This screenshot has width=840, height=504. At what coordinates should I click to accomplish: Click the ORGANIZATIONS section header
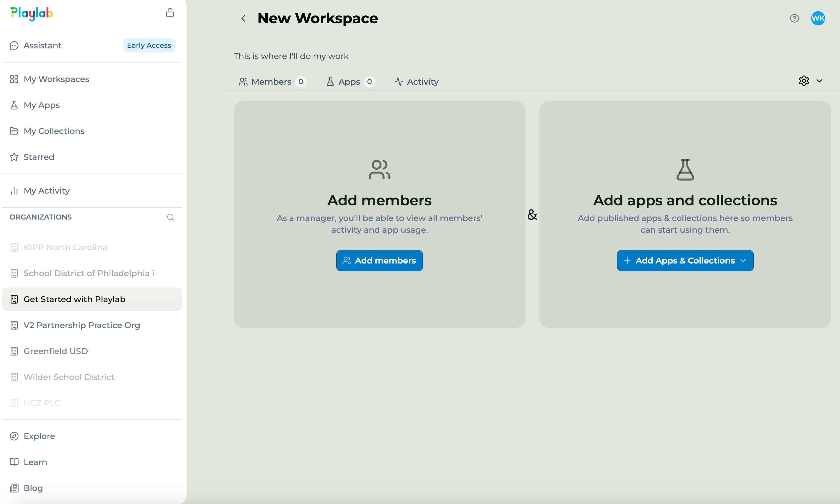40,217
